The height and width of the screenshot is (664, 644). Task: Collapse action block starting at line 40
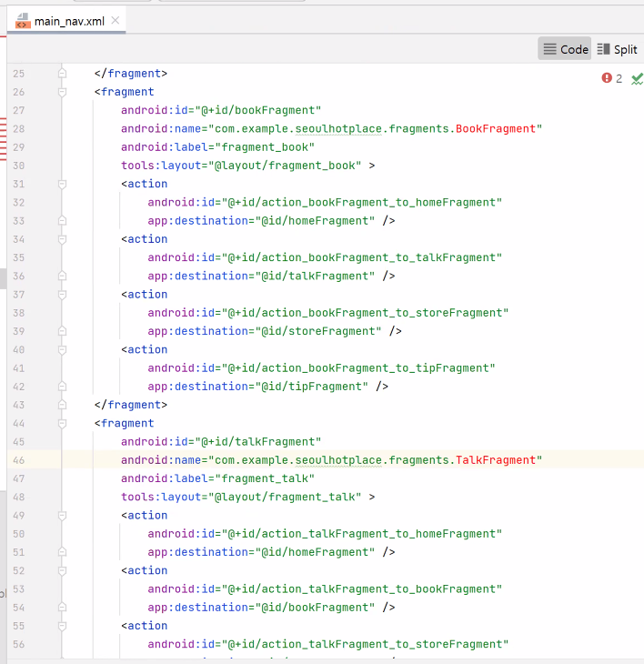[62, 350]
